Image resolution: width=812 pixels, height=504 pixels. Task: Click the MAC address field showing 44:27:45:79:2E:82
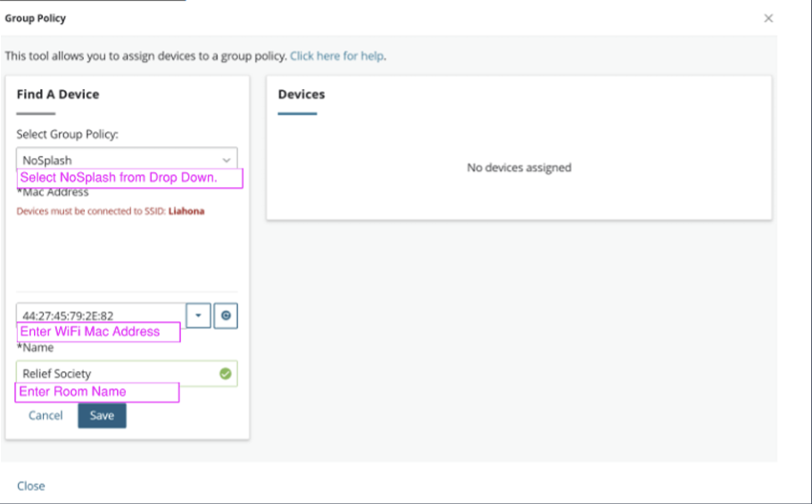[x=101, y=315]
